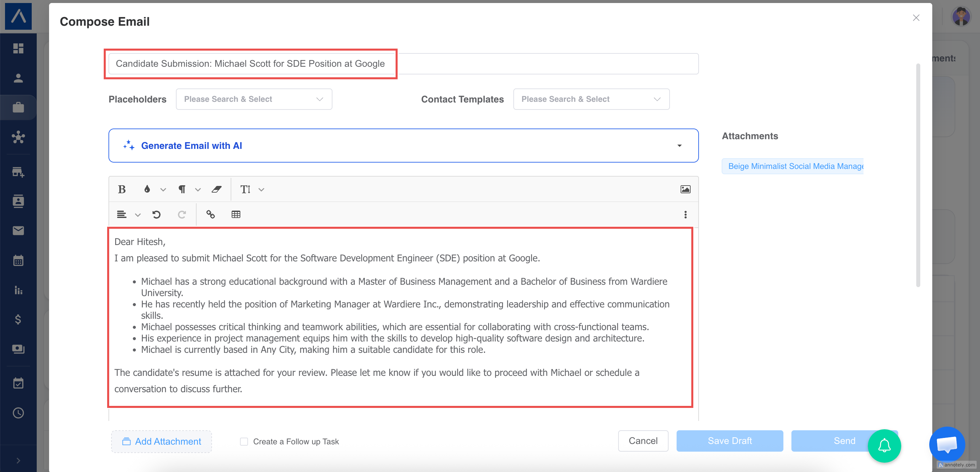Open the chair-with-plus icon in sidebar
The image size is (980, 472).
18,172
